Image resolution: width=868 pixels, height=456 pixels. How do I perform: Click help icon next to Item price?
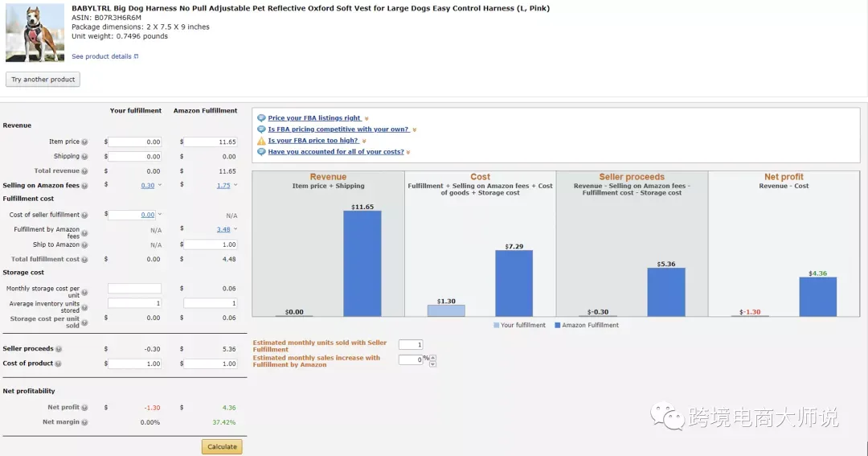click(x=84, y=142)
